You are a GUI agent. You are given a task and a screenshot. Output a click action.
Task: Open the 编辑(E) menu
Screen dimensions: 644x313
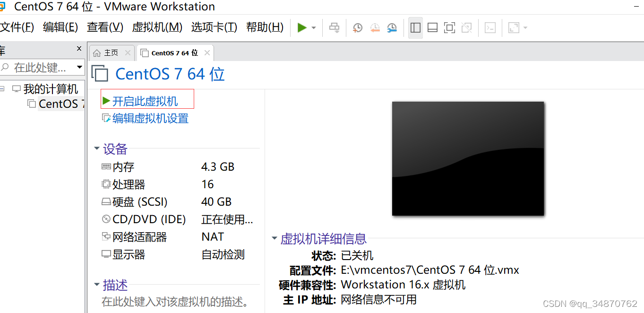coord(60,27)
